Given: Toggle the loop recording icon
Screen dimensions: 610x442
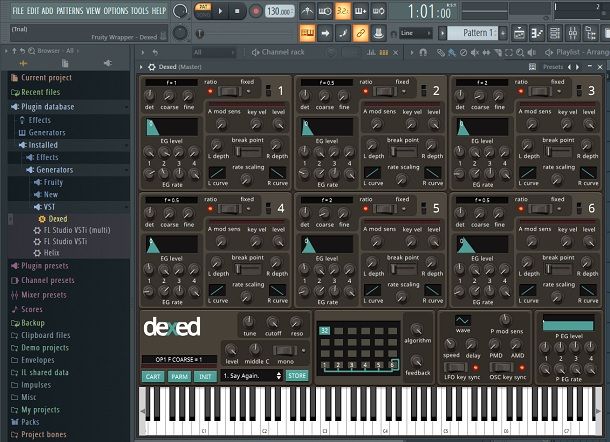Looking at the screenshot, I should tap(379, 11).
